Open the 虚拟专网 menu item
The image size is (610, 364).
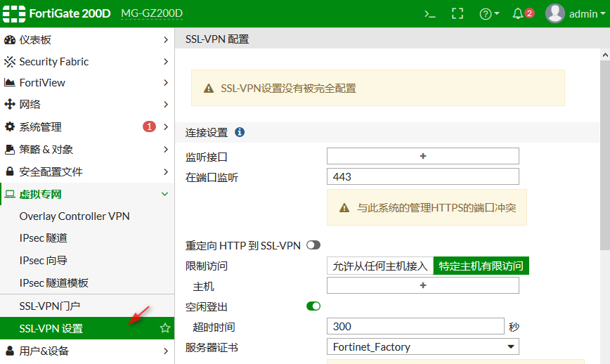coord(87,194)
